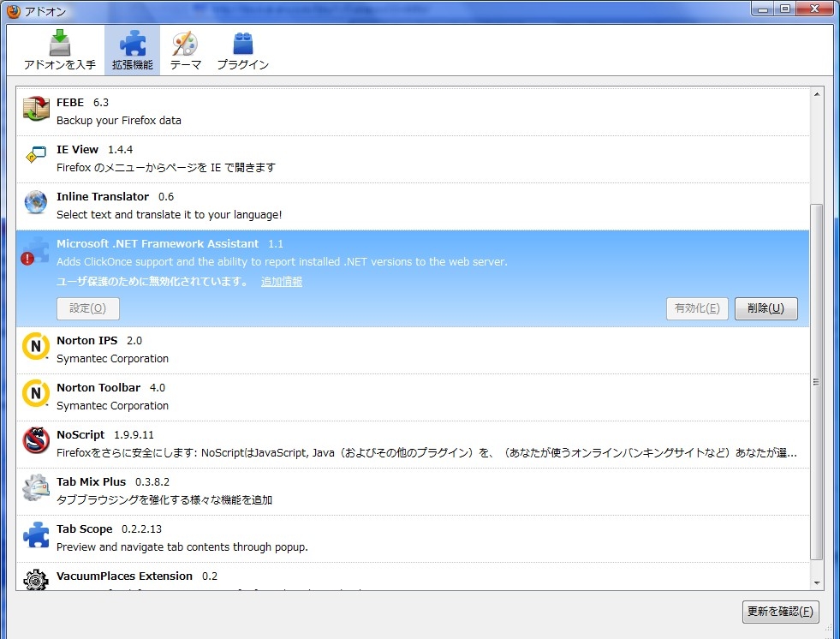Select the Norton IPS 2.0 name
The width and height of the screenshot is (840, 639).
99,340
